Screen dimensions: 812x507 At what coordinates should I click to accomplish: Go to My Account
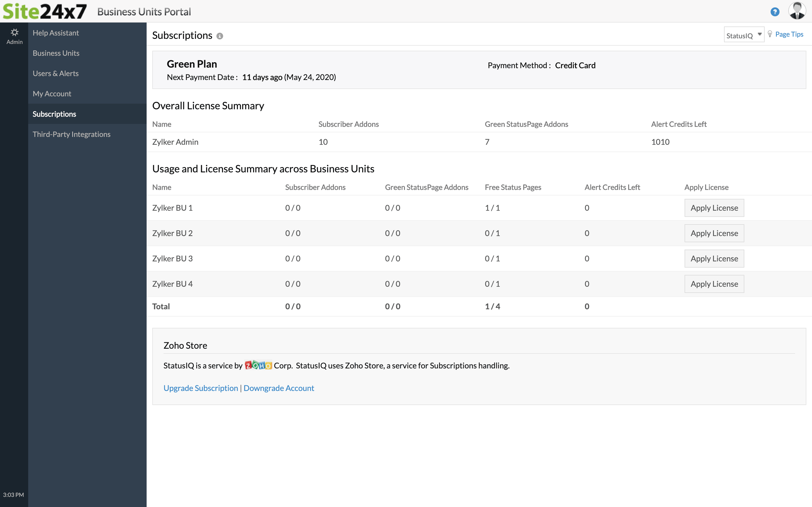click(x=52, y=94)
